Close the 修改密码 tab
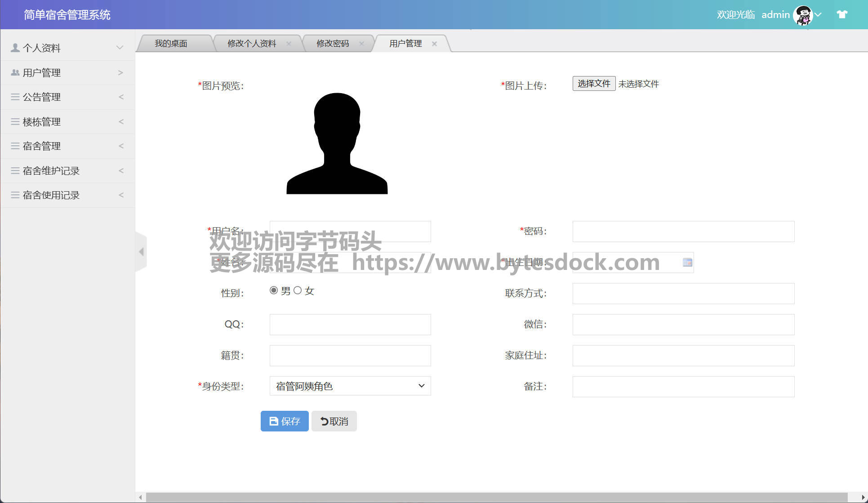This screenshot has height=503, width=868. click(x=361, y=44)
